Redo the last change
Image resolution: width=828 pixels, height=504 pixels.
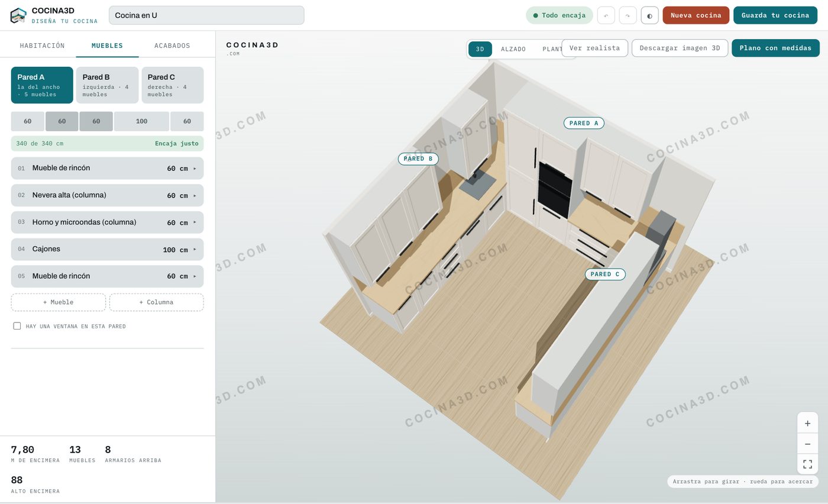point(628,15)
